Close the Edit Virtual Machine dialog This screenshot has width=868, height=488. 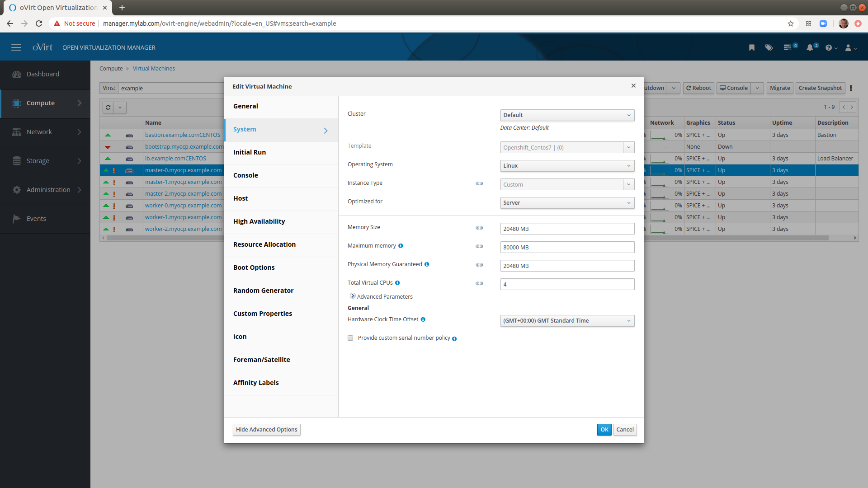(633, 86)
